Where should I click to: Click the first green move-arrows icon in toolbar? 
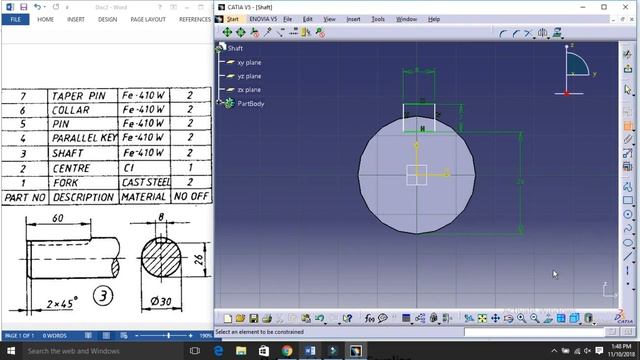(227, 32)
